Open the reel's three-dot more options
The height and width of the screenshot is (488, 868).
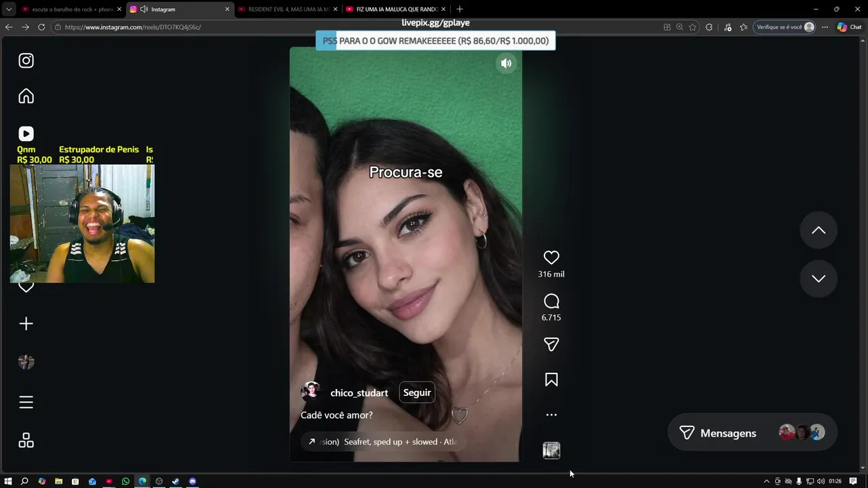(551, 415)
